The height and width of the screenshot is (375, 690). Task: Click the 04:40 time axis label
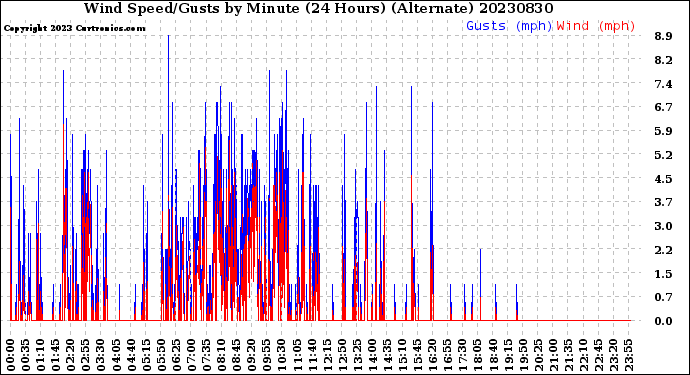(x=131, y=355)
